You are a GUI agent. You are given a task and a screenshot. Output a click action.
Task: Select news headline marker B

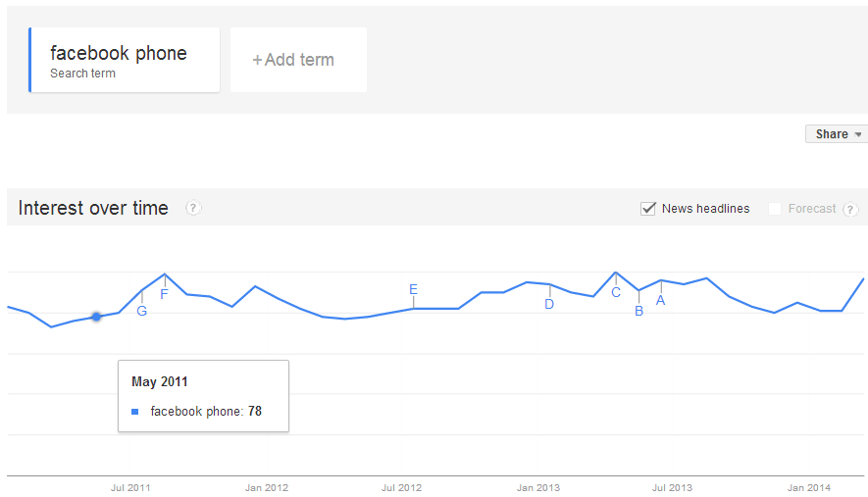pos(638,311)
